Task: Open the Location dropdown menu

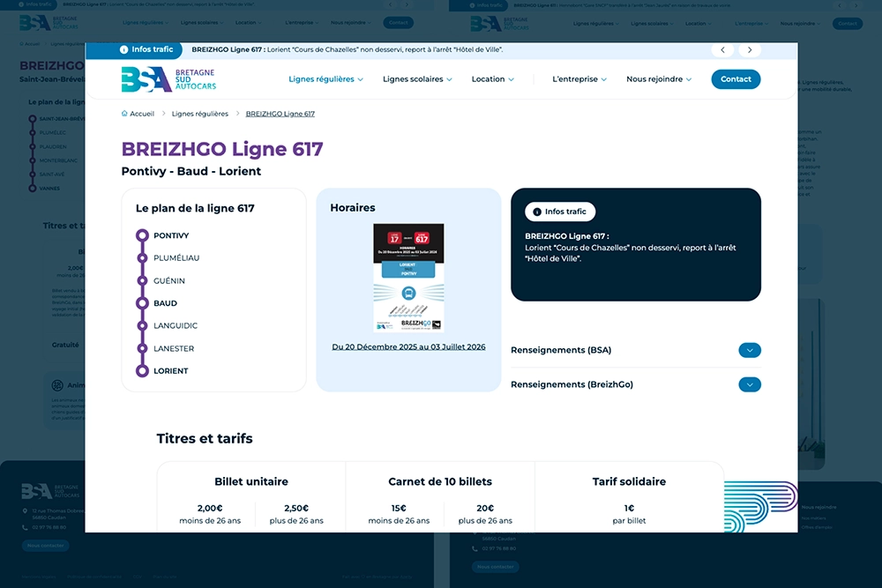Action: (493, 79)
